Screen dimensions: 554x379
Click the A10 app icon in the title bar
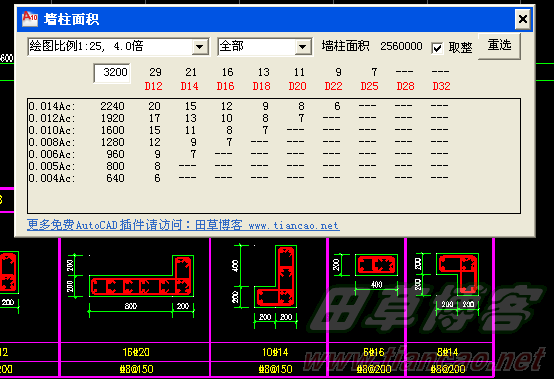30,19
